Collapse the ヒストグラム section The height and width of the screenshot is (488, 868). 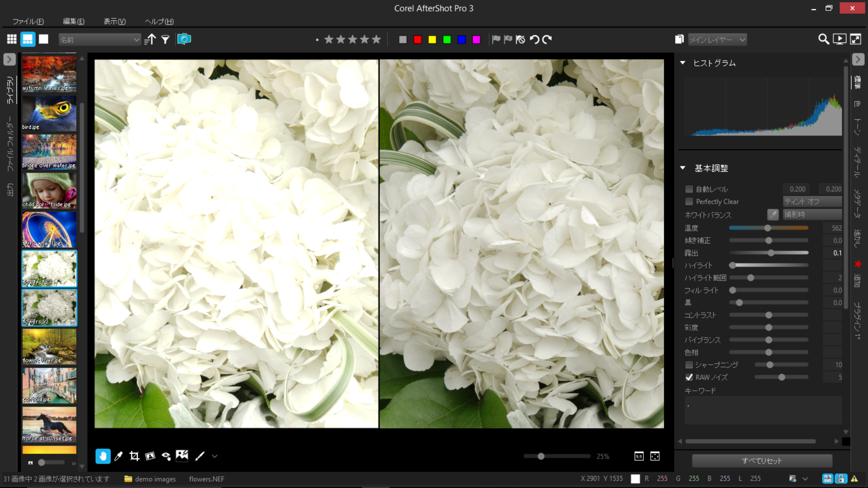pyautogui.click(x=683, y=63)
